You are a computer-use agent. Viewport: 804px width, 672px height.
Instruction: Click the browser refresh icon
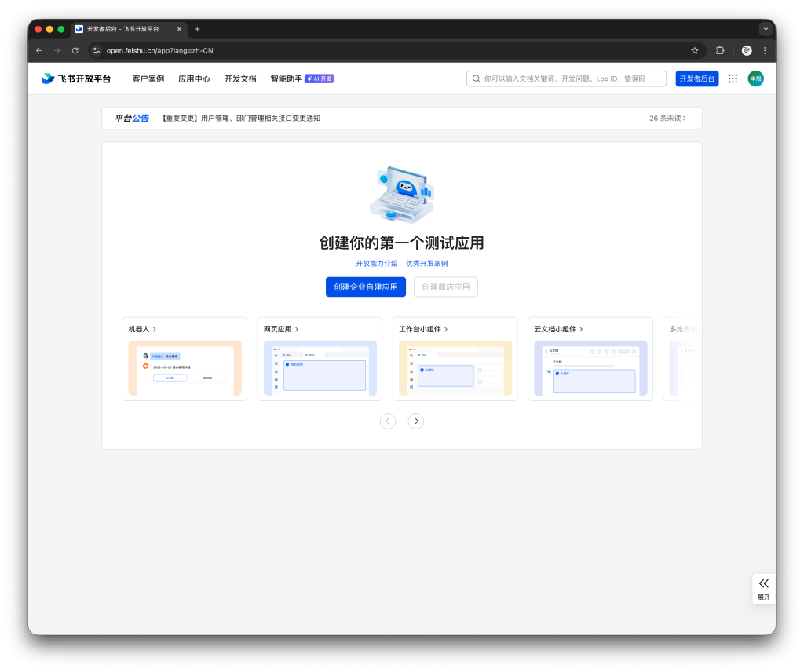pyautogui.click(x=75, y=50)
